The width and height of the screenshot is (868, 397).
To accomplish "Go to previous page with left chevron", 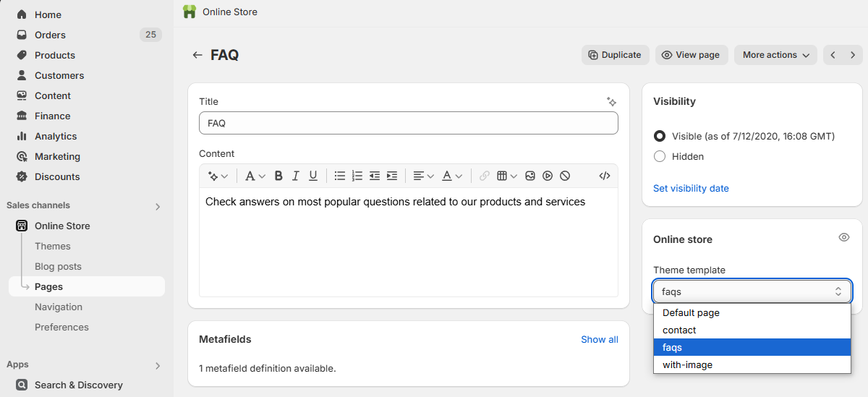I will click(833, 55).
